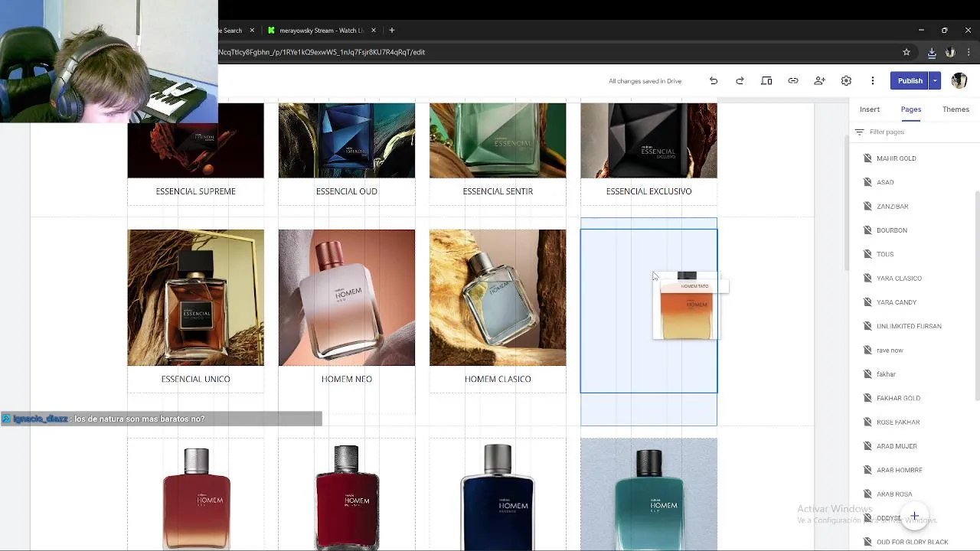
Task: Open the More options menu
Action: [872, 80]
